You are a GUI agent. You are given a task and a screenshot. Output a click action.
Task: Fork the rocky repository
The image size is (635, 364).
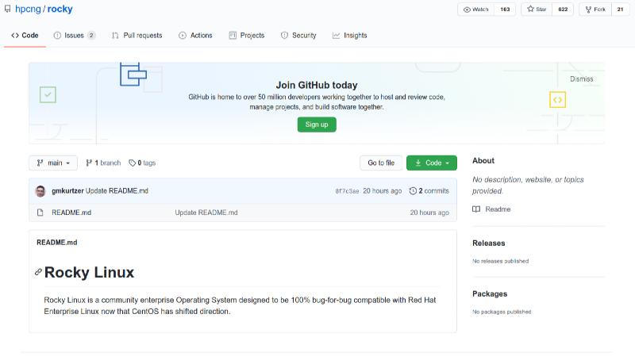595,10
